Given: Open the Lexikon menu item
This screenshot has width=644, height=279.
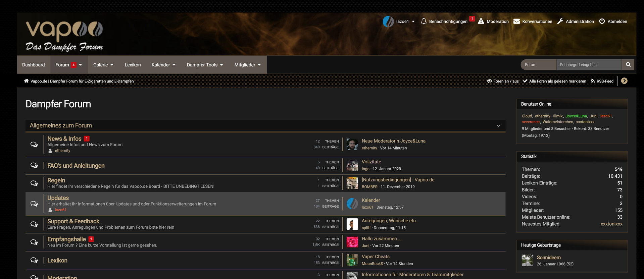Looking at the screenshot, I should [133, 65].
